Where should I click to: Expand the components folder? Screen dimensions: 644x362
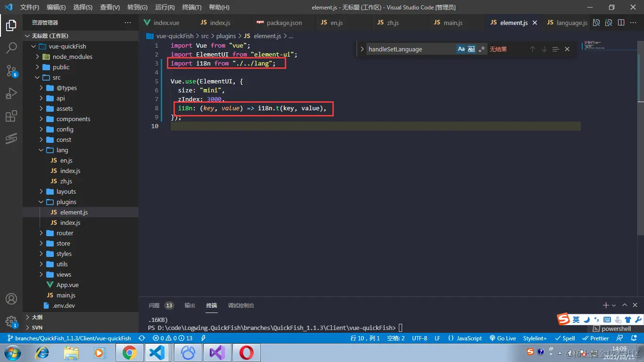pyautogui.click(x=41, y=119)
